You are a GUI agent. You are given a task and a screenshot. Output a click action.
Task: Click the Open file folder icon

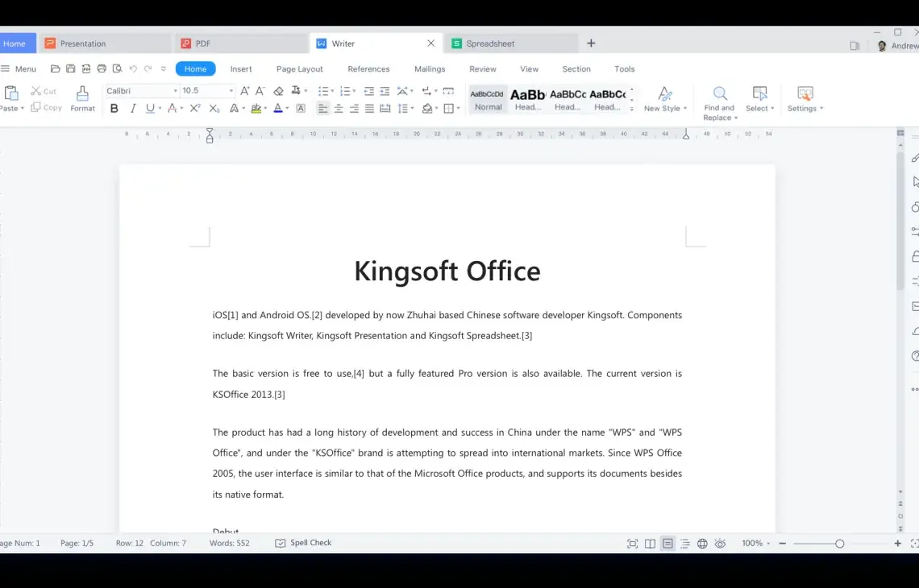tap(55, 68)
